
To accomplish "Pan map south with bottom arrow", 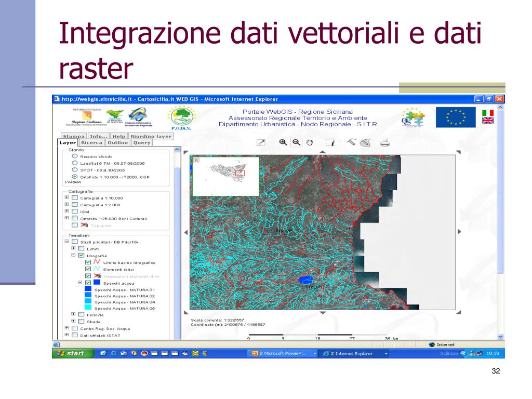I will coord(323,313).
